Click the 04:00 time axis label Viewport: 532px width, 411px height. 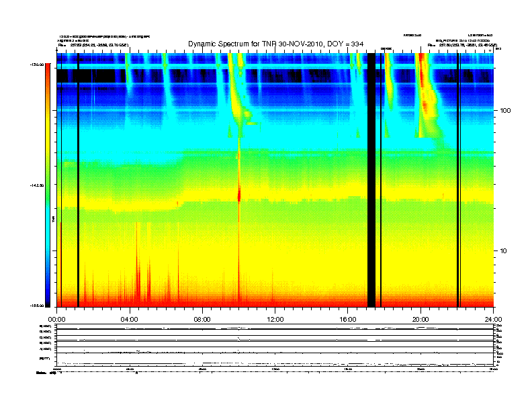(x=130, y=320)
